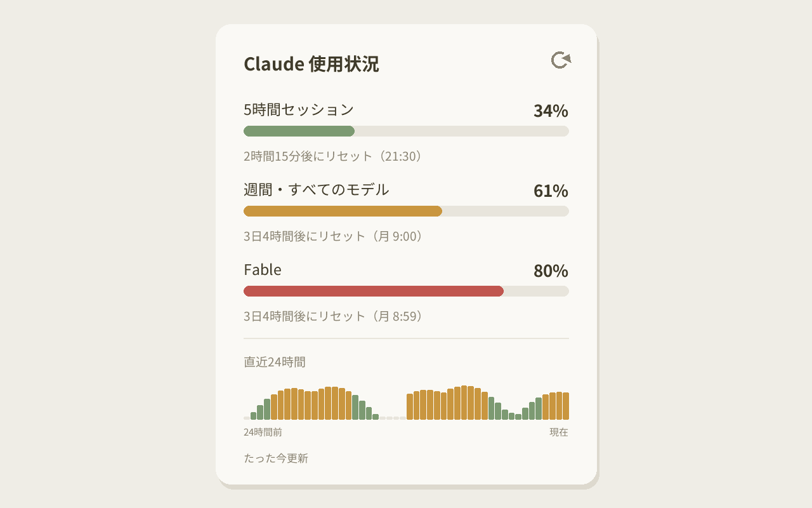Click the Claude 使用状況 title
This screenshot has height=508, width=812.
point(311,64)
